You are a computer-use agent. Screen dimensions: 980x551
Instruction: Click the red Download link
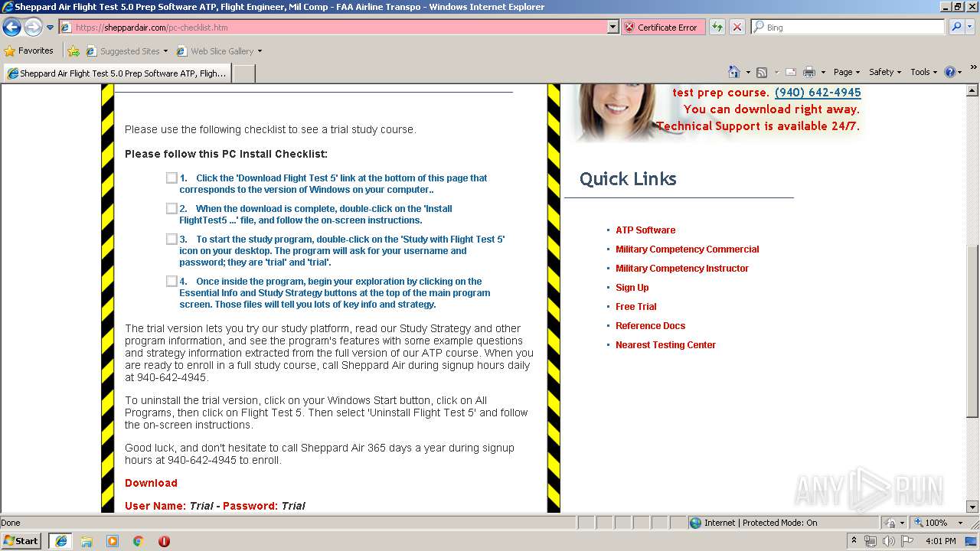[151, 483]
